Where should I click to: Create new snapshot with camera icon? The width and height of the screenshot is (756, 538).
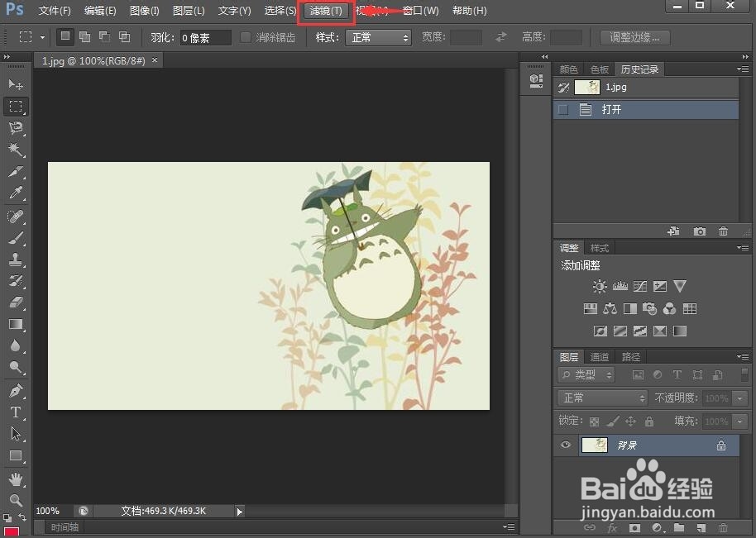(699, 231)
